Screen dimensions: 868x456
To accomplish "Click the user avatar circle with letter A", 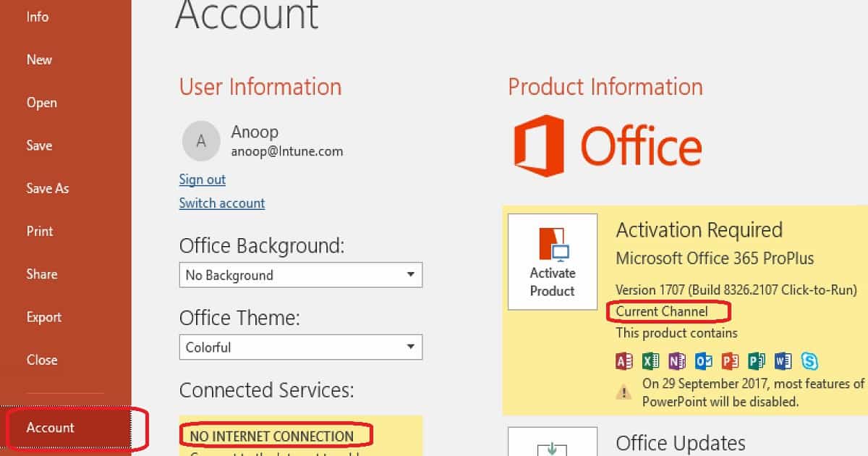I will tap(201, 141).
